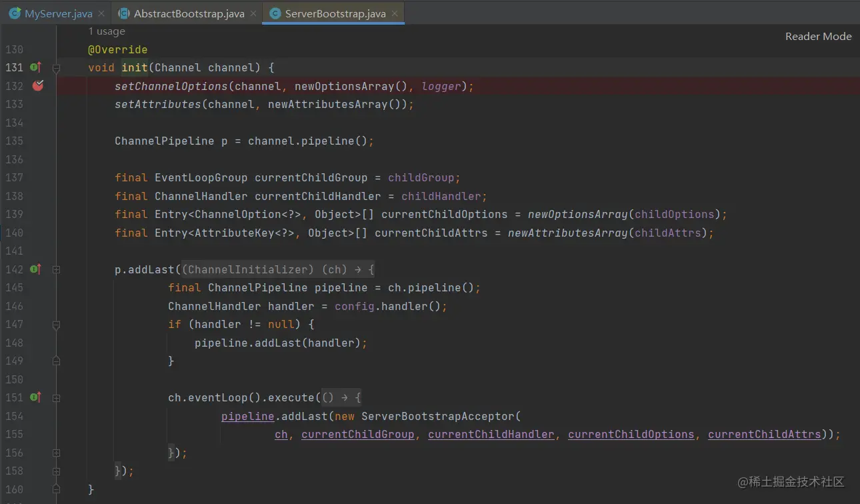
Task: Click the fold marker on line 156
Action: pyautogui.click(x=56, y=453)
